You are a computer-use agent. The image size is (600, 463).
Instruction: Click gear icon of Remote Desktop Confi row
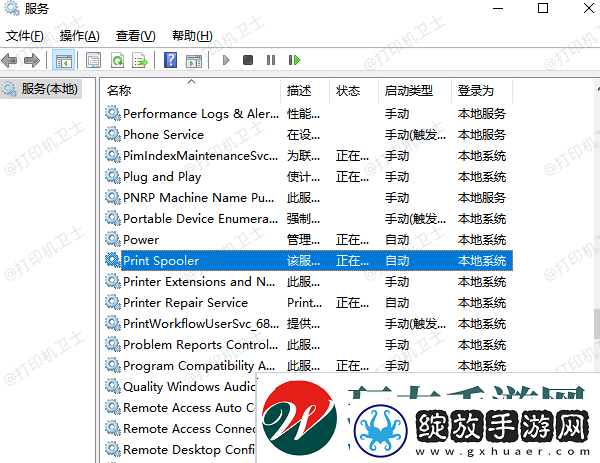click(x=112, y=449)
